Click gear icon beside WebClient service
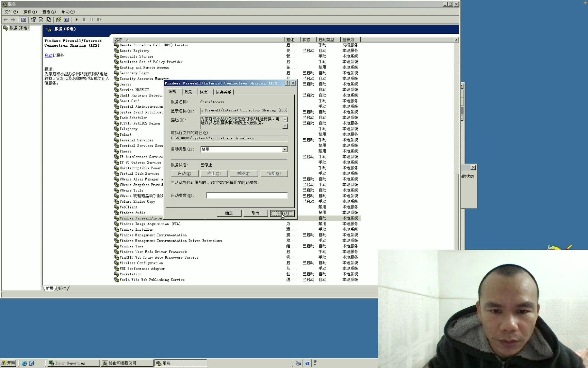This screenshot has width=588, height=368. click(x=116, y=207)
